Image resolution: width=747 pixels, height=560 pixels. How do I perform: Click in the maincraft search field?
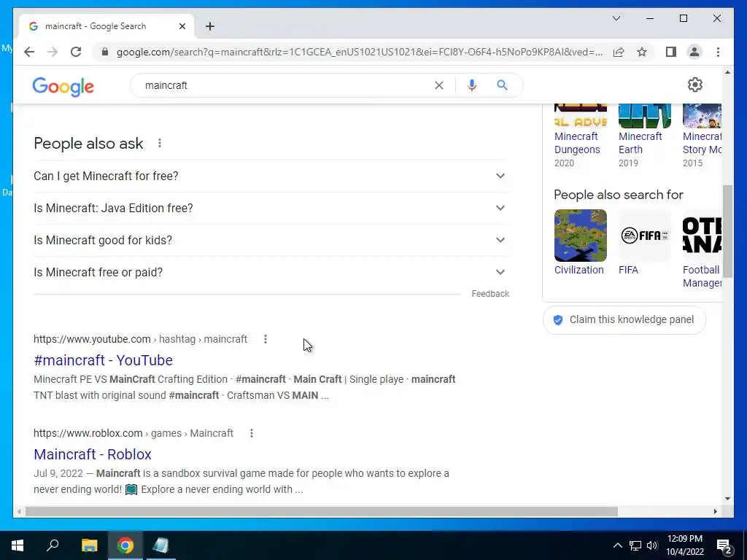click(286, 85)
